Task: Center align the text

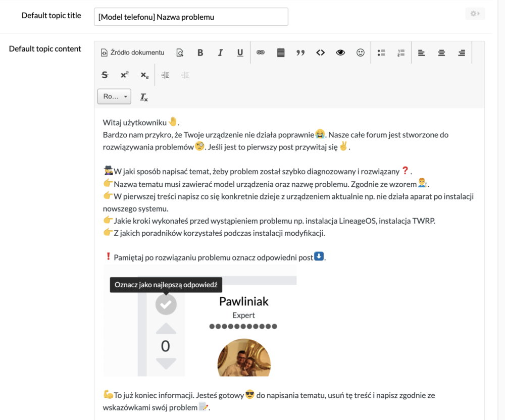Action: 441,52
